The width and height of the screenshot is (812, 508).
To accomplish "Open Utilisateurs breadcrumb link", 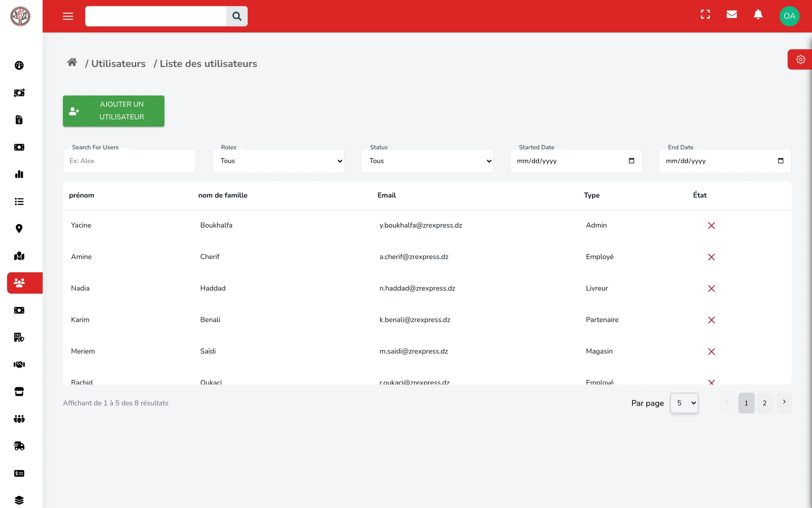I will coord(118,64).
